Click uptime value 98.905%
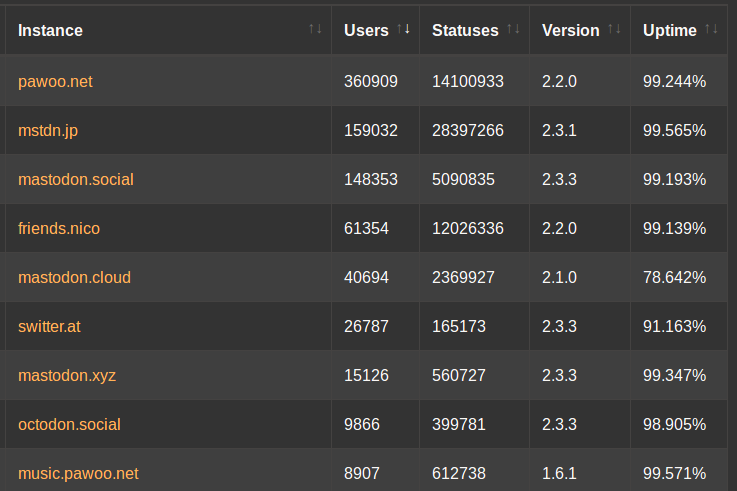 674,424
